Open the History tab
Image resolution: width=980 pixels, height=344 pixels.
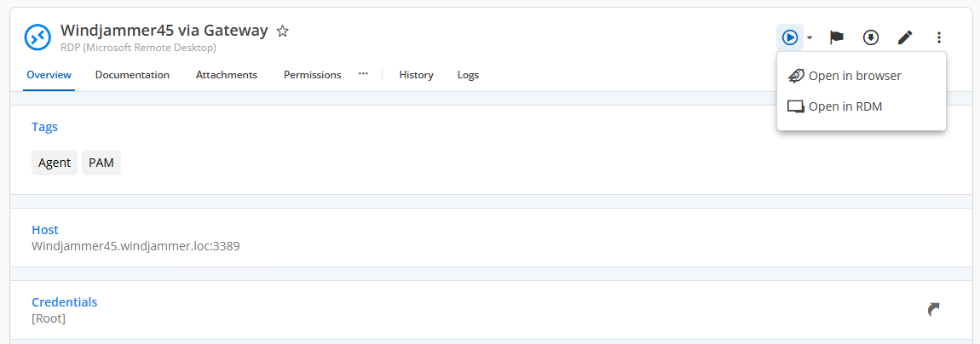(416, 75)
